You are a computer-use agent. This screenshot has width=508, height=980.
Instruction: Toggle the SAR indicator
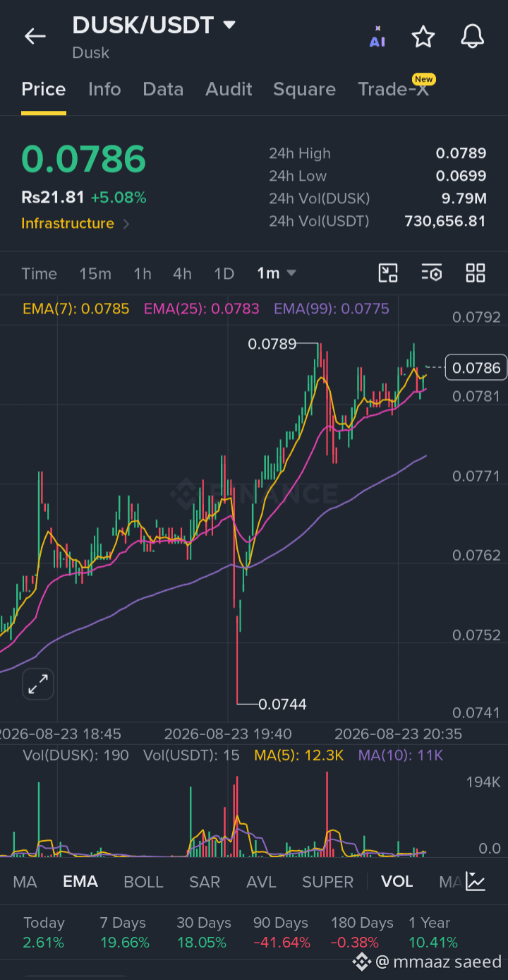tap(205, 882)
